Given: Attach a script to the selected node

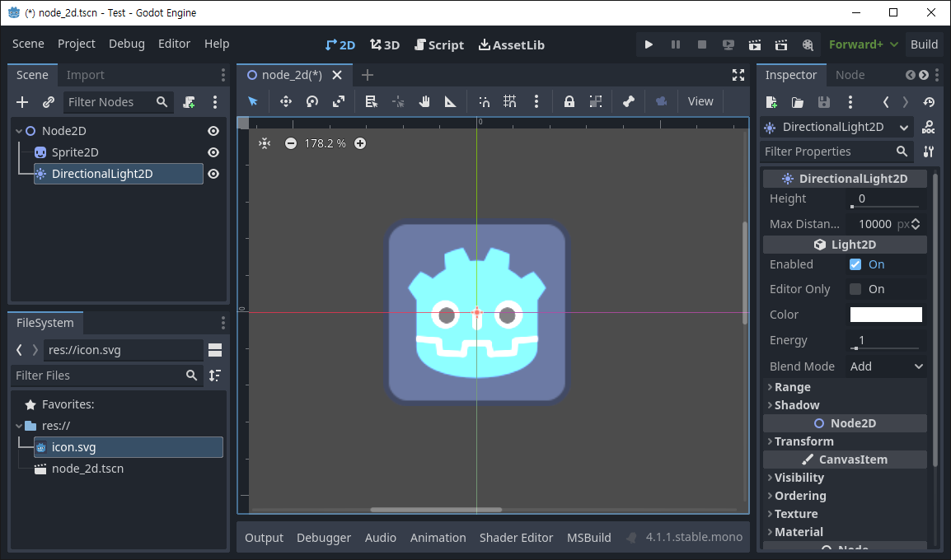Looking at the screenshot, I should coord(190,102).
